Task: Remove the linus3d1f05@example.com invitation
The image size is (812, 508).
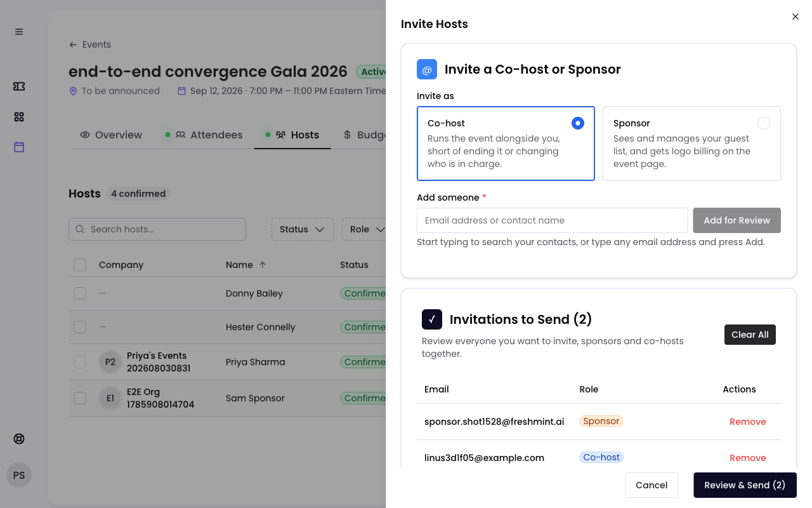Action: click(x=748, y=458)
